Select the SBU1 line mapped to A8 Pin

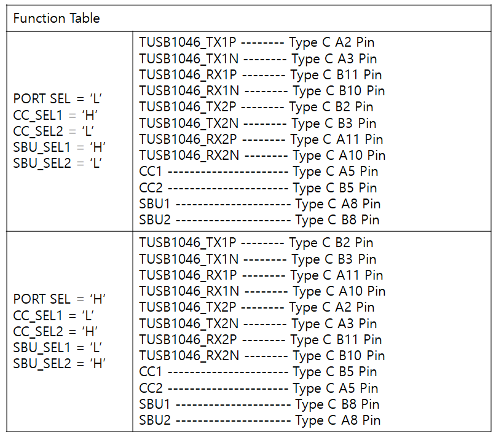click(x=259, y=204)
